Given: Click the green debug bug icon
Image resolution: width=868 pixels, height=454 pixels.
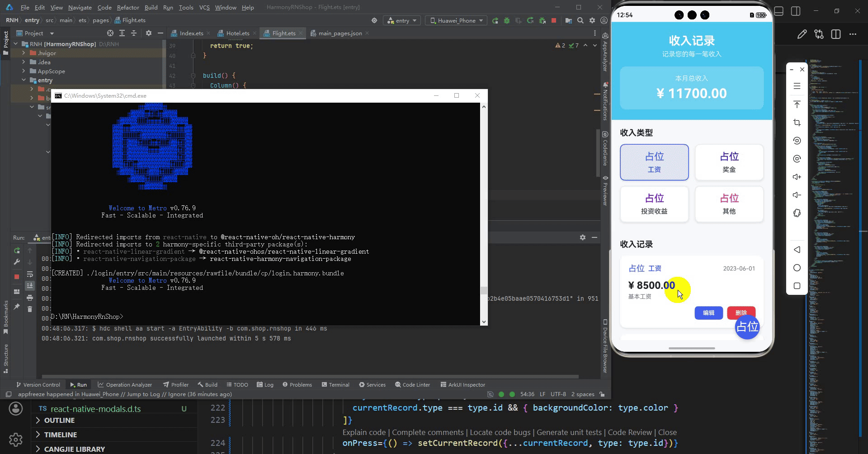Looking at the screenshot, I should (507, 20).
